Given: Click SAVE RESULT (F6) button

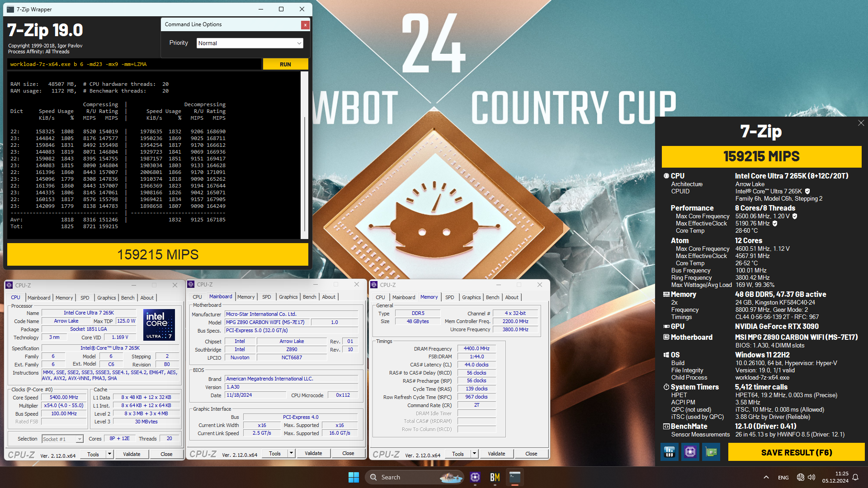Looking at the screenshot, I should (796, 452).
